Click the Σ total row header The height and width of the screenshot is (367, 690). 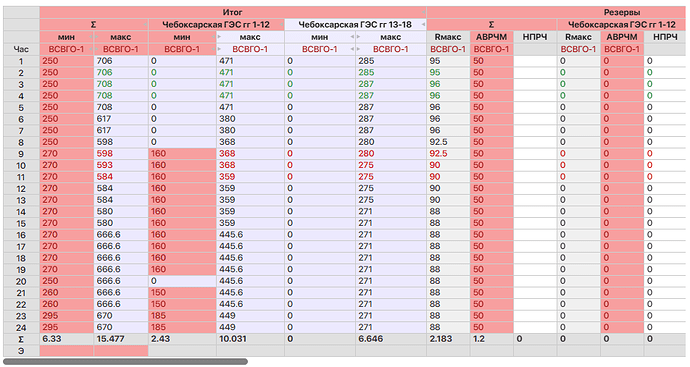click(x=21, y=339)
